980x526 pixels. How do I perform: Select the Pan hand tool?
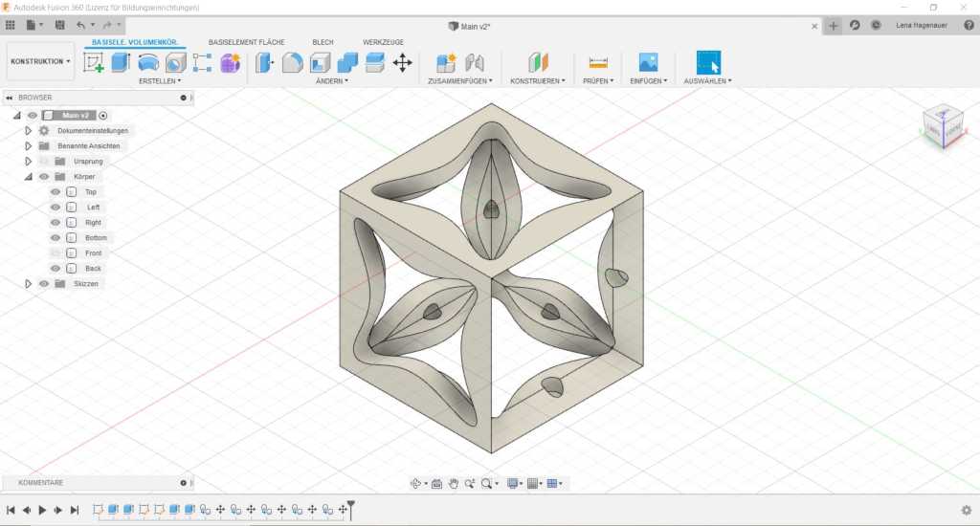pos(453,484)
